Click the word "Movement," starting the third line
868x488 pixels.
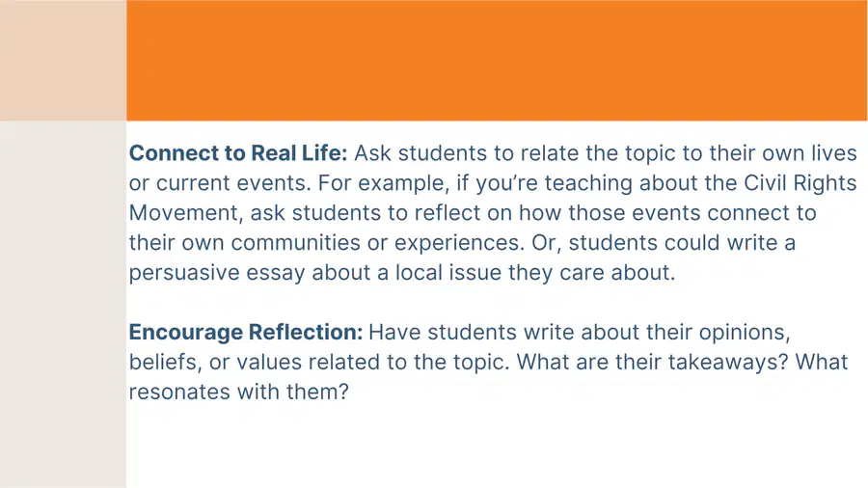coord(186,213)
